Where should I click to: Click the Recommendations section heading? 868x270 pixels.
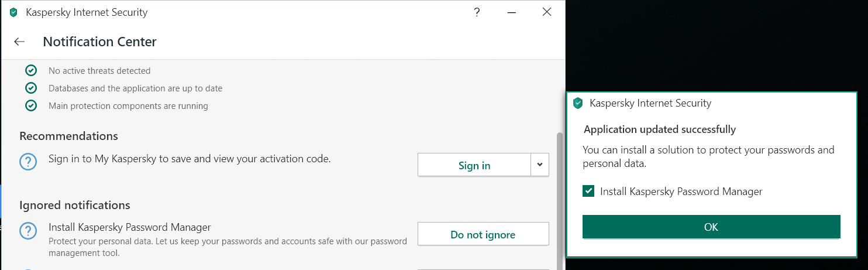[68, 136]
